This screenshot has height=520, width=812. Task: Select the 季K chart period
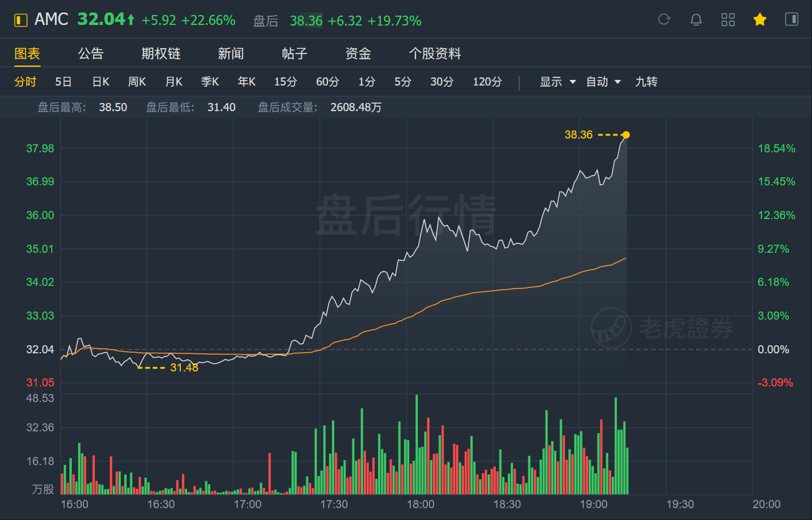pyautogui.click(x=210, y=82)
